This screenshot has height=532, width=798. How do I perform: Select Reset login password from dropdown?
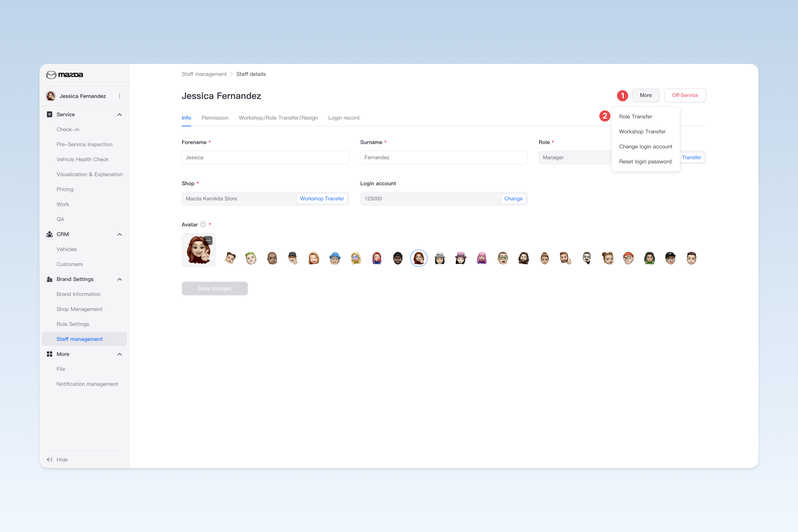[645, 162]
